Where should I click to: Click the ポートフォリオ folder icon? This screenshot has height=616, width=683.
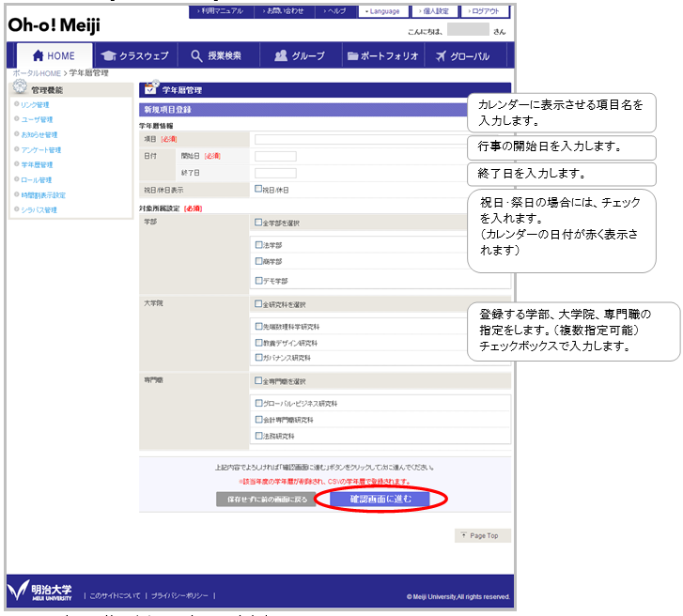pyautogui.click(x=352, y=55)
